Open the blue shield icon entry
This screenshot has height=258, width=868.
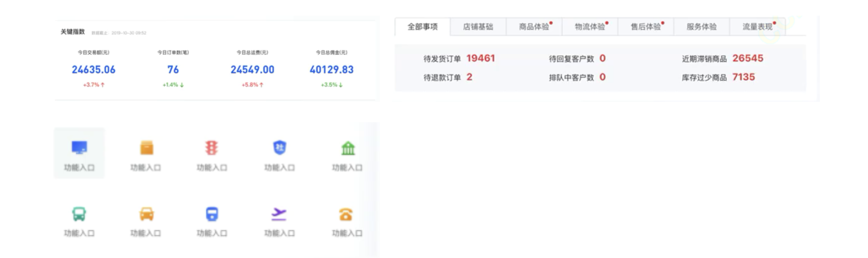point(279,148)
